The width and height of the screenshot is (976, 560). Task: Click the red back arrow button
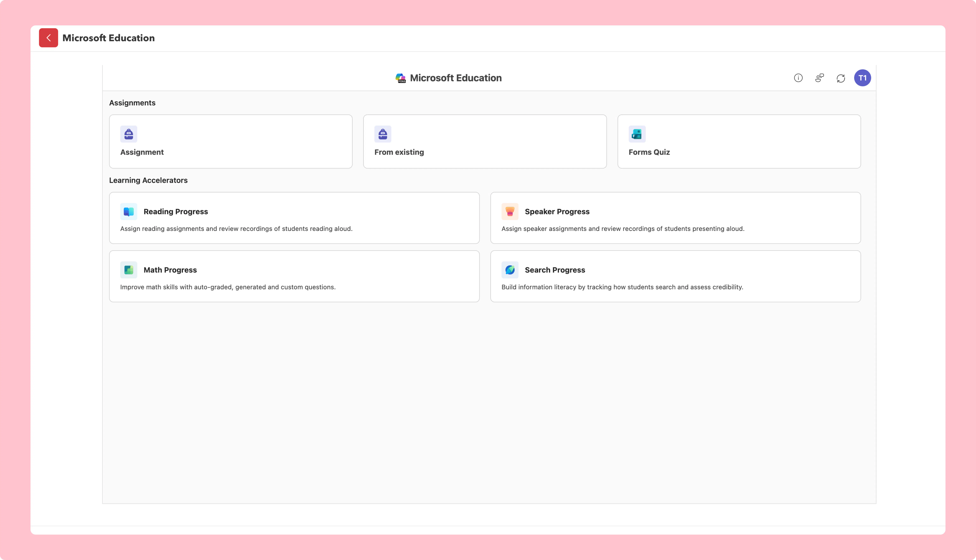(48, 38)
